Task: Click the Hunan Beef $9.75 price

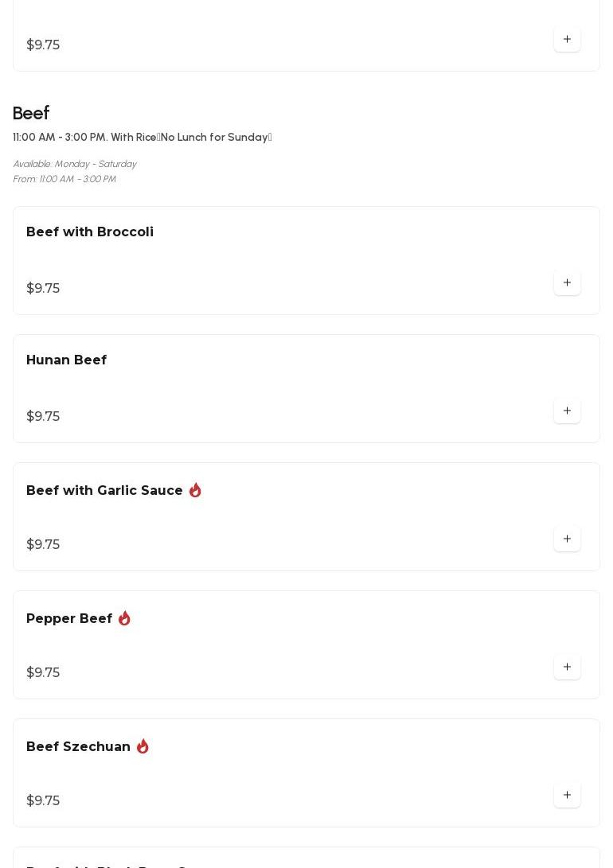Action: point(43,416)
